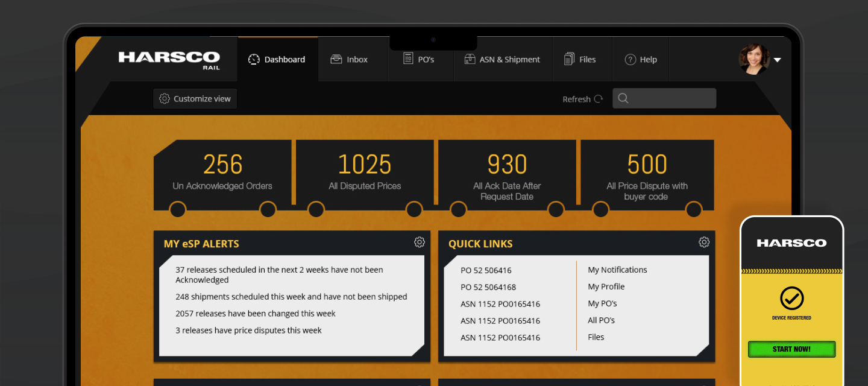
Task: Click the ASN & Shipment box icon
Action: point(470,59)
